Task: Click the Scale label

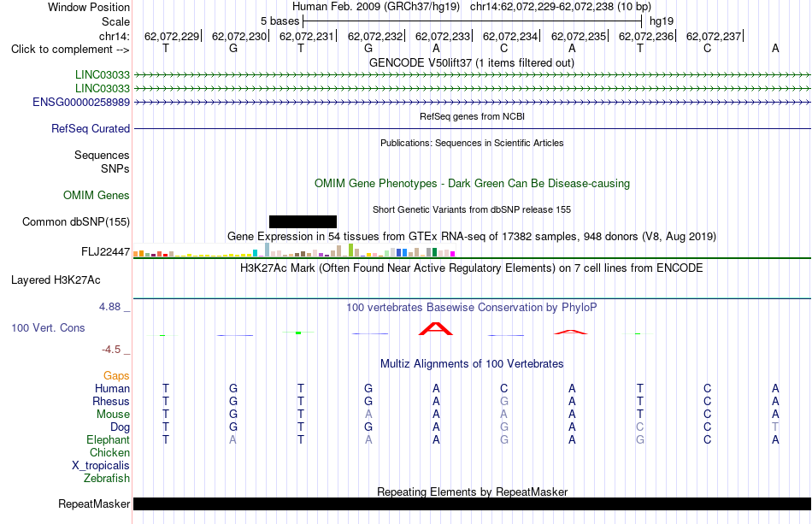Action: point(116,21)
